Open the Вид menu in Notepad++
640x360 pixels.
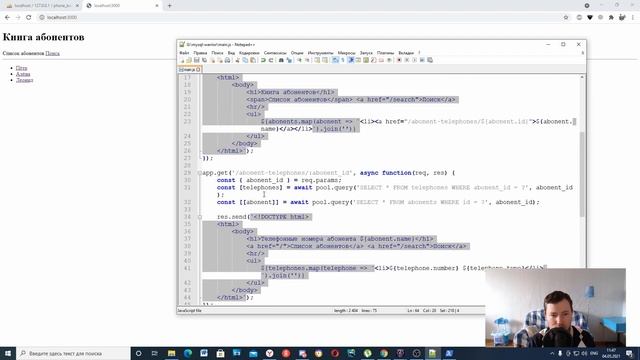tap(231, 53)
